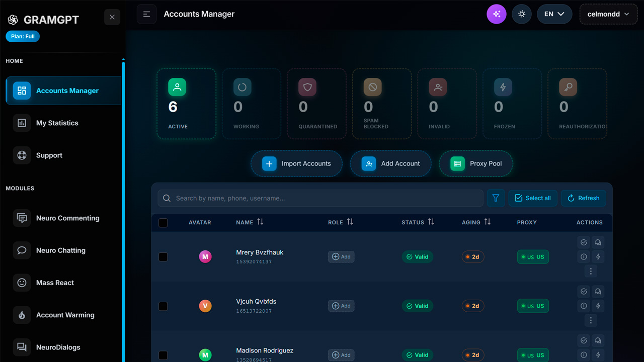Open three-dot menu in Vjcuh Qvbfds row
Viewport: 644px width, 362px height.
coord(591,320)
